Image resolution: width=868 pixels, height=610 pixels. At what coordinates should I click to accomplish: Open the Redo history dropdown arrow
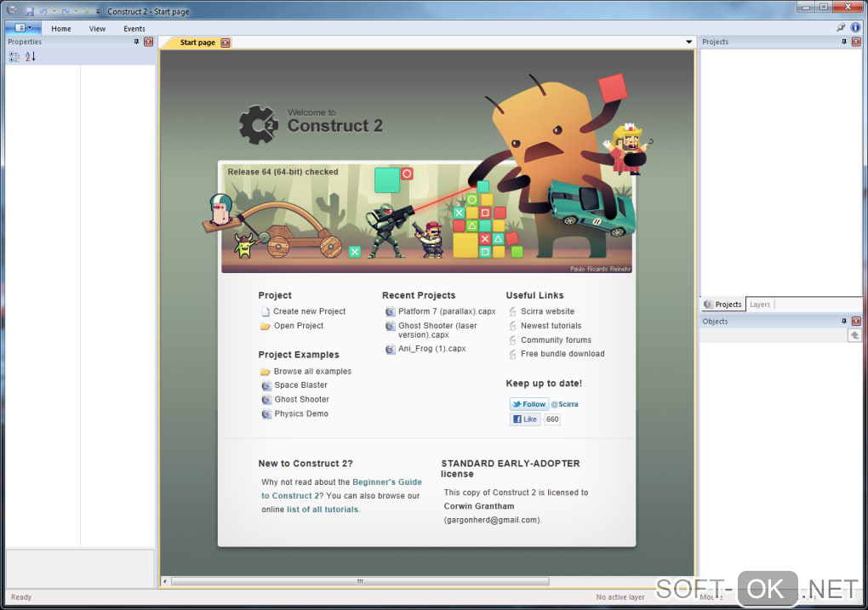76,11
